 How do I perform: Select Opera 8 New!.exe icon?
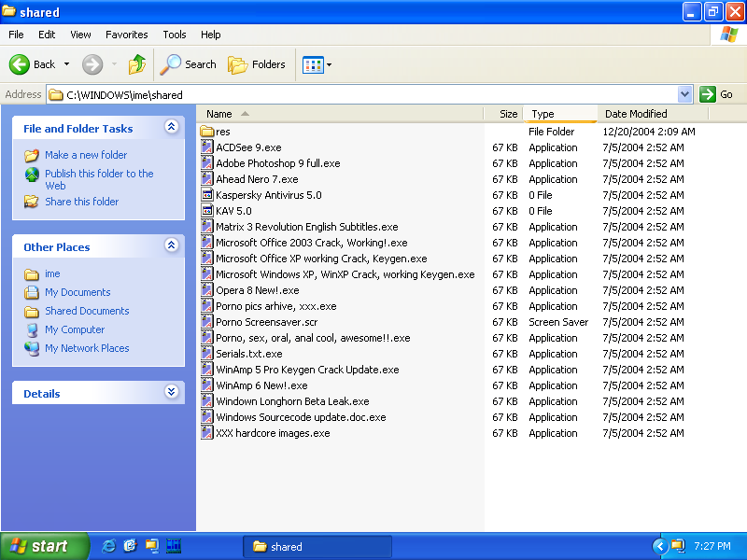click(x=206, y=290)
